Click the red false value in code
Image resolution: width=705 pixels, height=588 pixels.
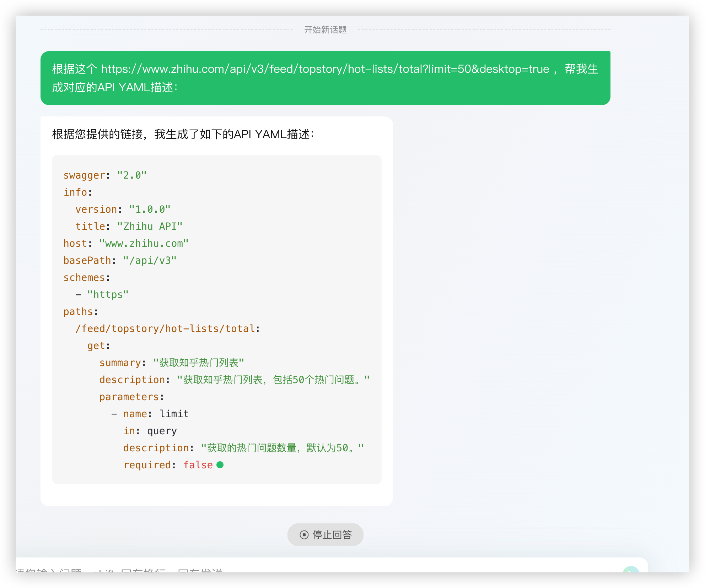coord(198,465)
